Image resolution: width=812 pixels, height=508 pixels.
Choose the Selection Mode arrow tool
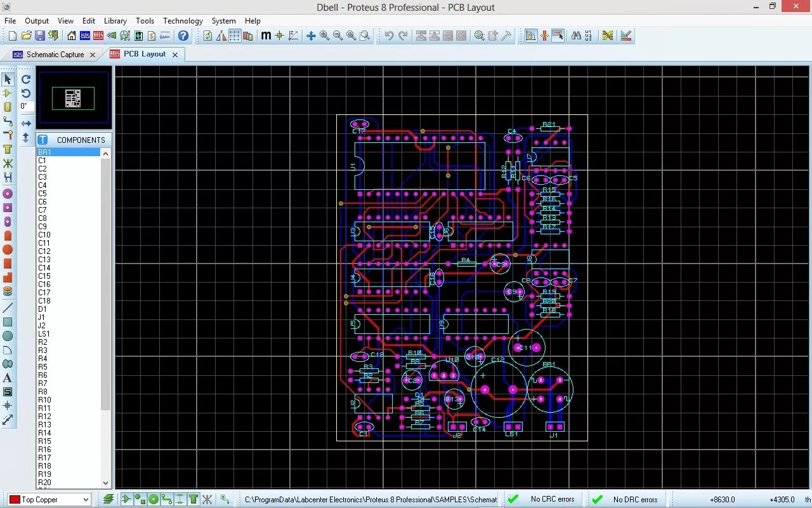pos(8,79)
